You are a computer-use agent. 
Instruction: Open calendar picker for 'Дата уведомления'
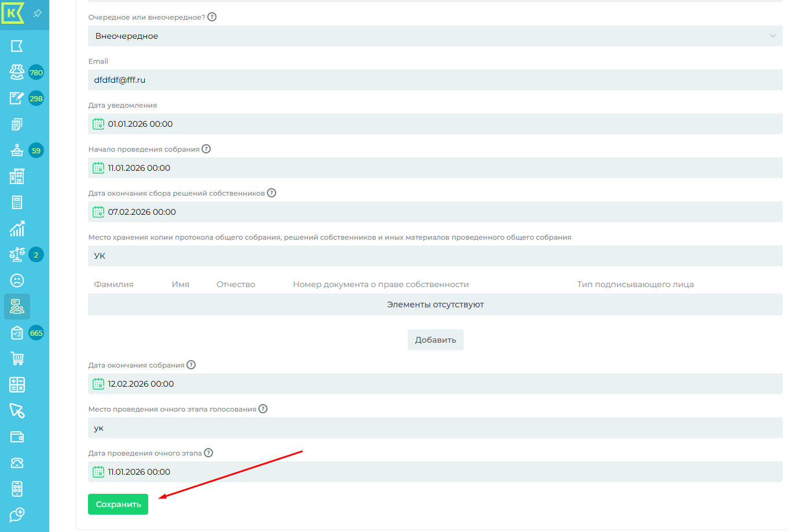[x=98, y=124]
